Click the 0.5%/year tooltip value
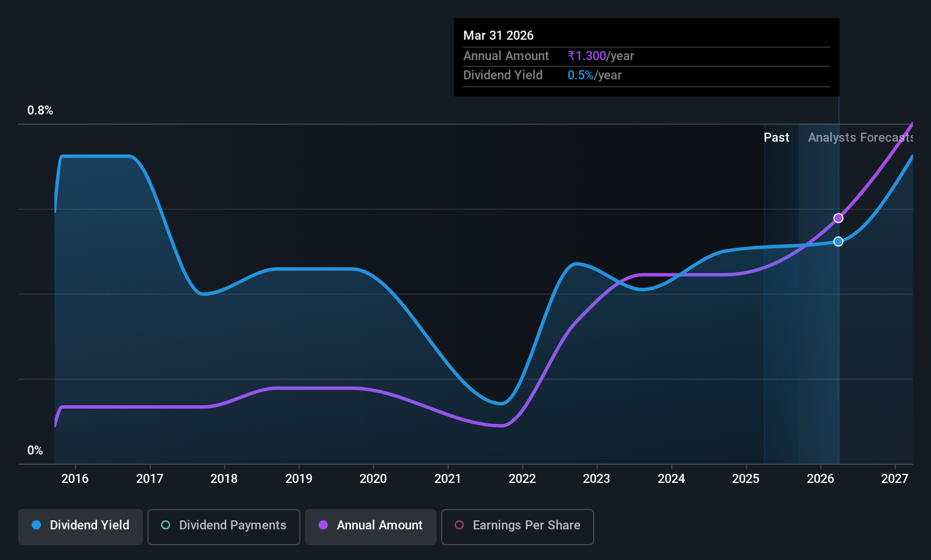 (x=594, y=75)
